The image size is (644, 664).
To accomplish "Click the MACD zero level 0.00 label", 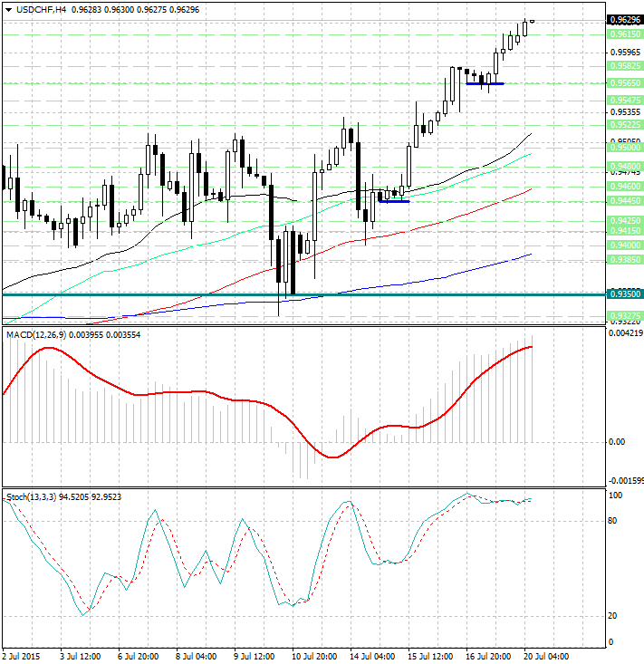I will point(617,442).
